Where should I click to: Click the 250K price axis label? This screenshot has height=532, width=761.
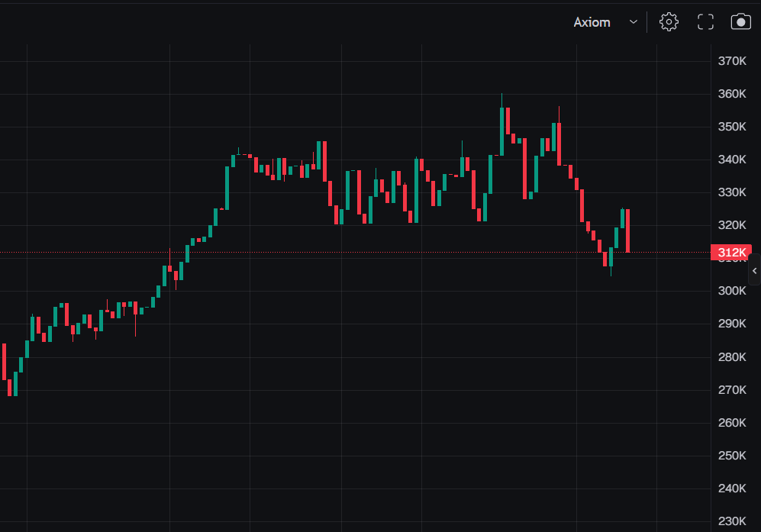coord(732,456)
